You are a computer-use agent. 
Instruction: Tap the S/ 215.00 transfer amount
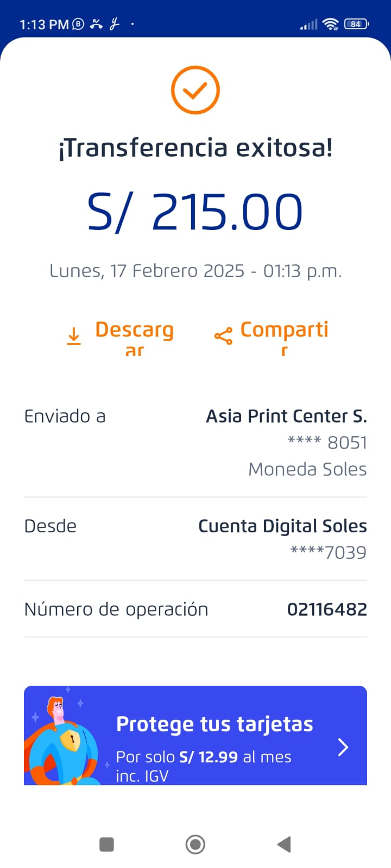[195, 212]
